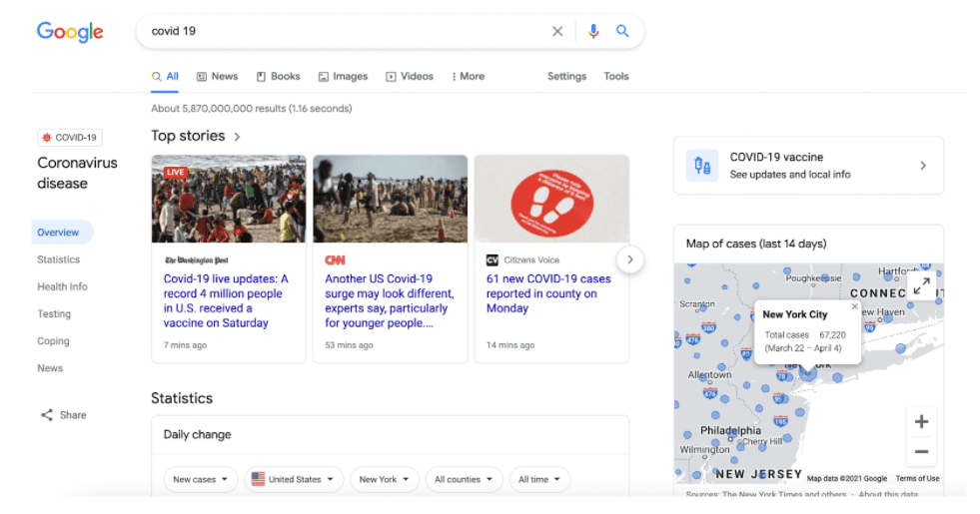Click the Philadelphia label on the map
This screenshot has height=514, width=980.
pyautogui.click(x=730, y=430)
